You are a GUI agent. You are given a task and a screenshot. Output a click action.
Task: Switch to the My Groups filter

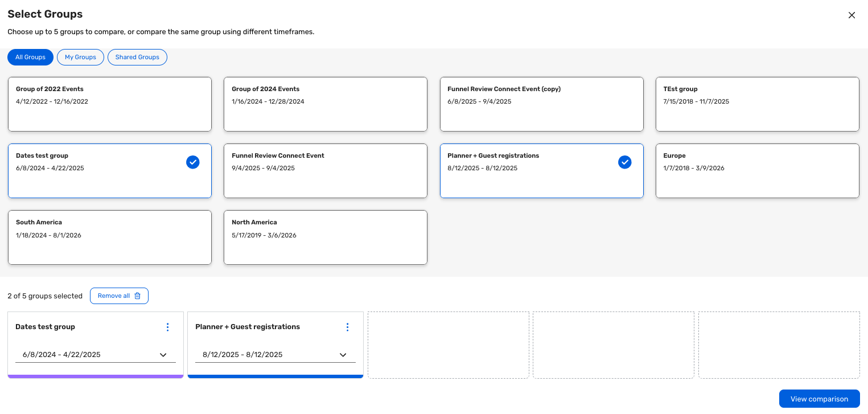pyautogui.click(x=80, y=58)
